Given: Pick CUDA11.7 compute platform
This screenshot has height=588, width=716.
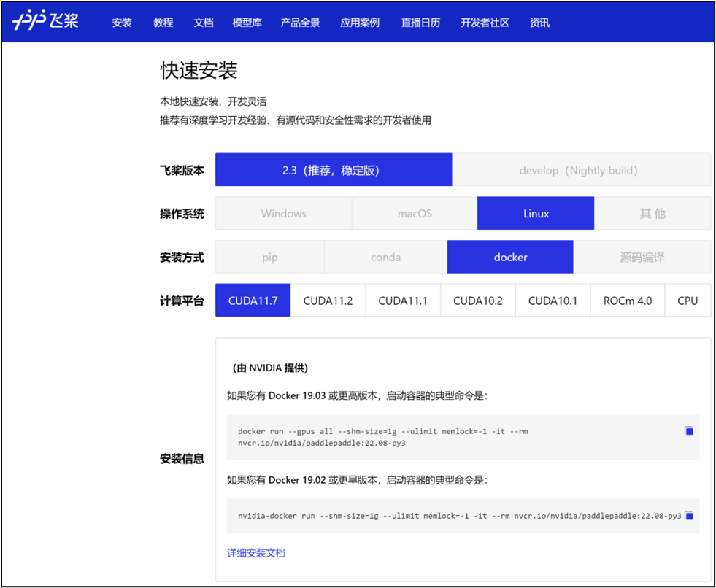Looking at the screenshot, I should (253, 301).
